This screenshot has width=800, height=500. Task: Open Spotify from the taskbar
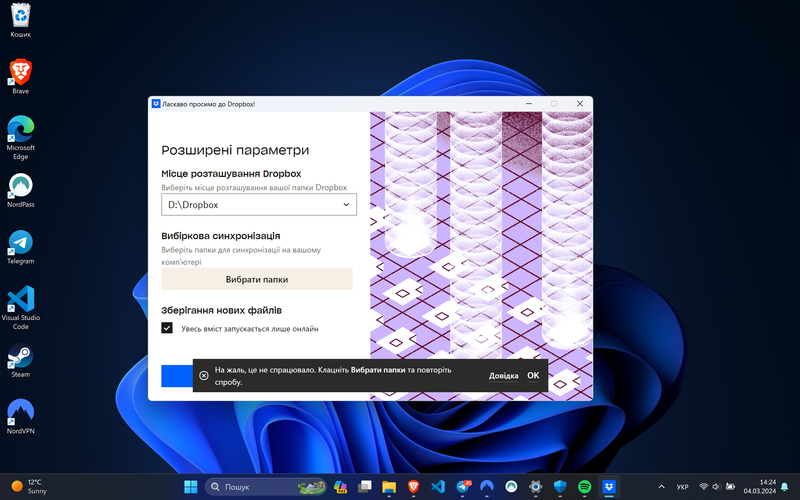(585, 486)
